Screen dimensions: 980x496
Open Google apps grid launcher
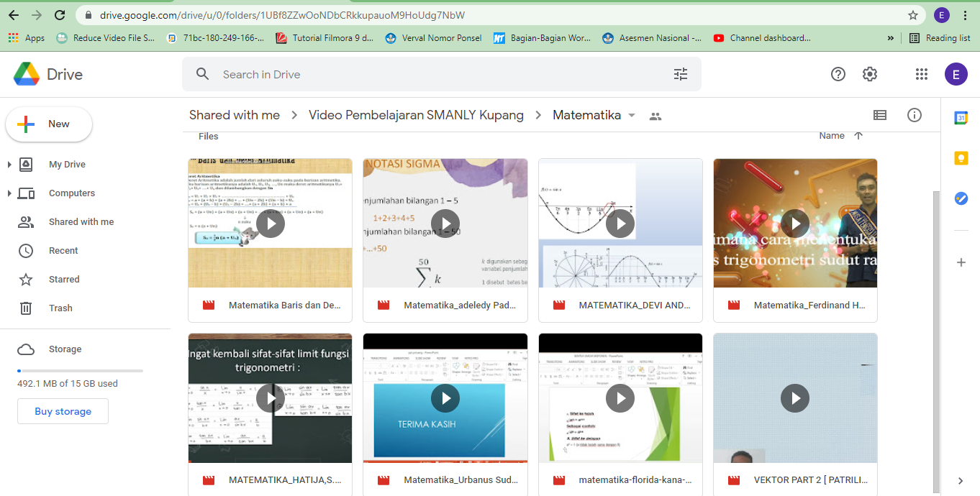[921, 74]
